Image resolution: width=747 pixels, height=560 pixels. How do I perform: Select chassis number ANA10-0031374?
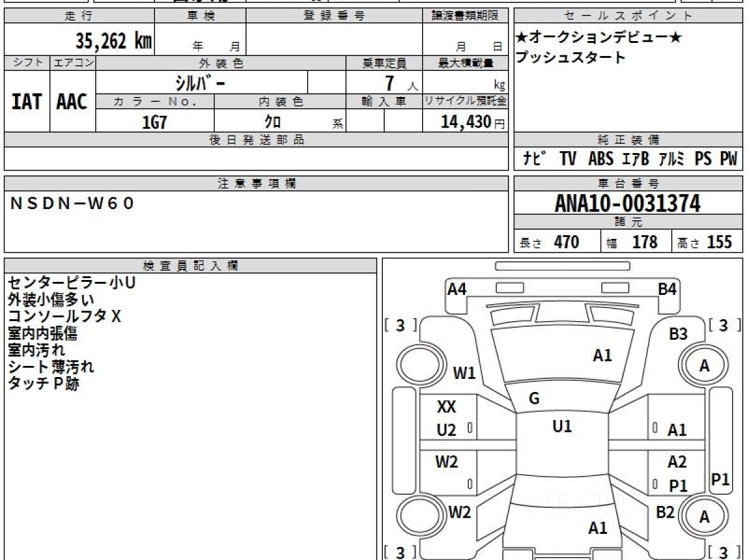coord(627,203)
